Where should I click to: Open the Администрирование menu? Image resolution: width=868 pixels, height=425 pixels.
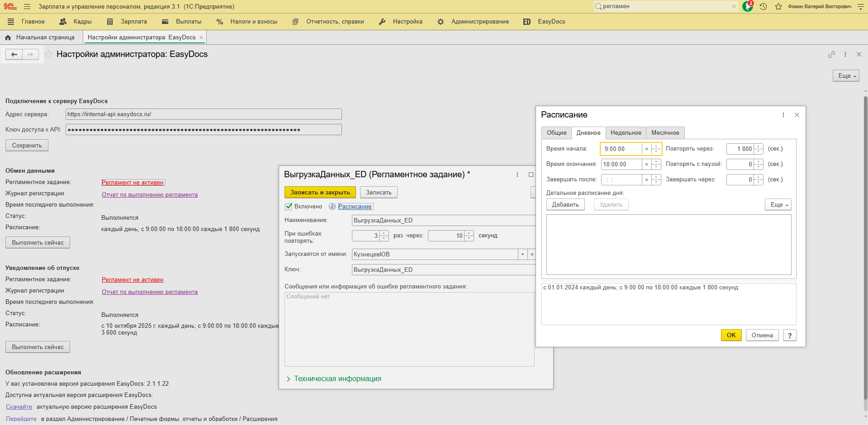tap(479, 22)
